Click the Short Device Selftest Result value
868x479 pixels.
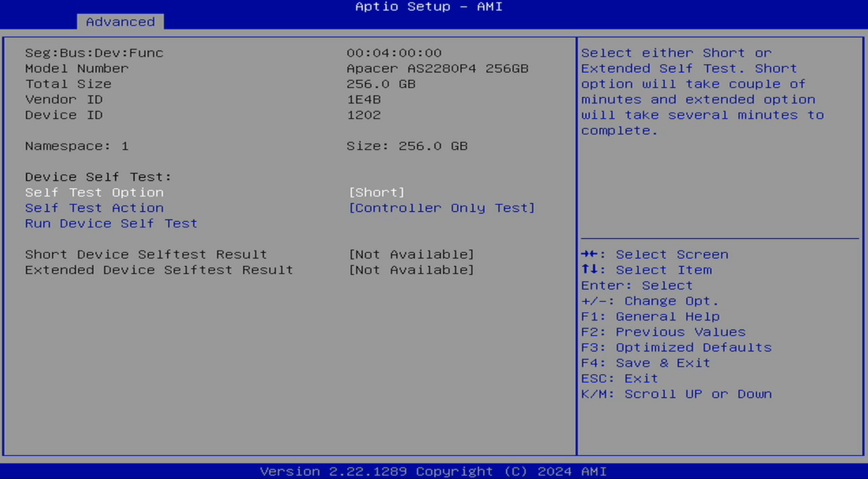(x=411, y=255)
